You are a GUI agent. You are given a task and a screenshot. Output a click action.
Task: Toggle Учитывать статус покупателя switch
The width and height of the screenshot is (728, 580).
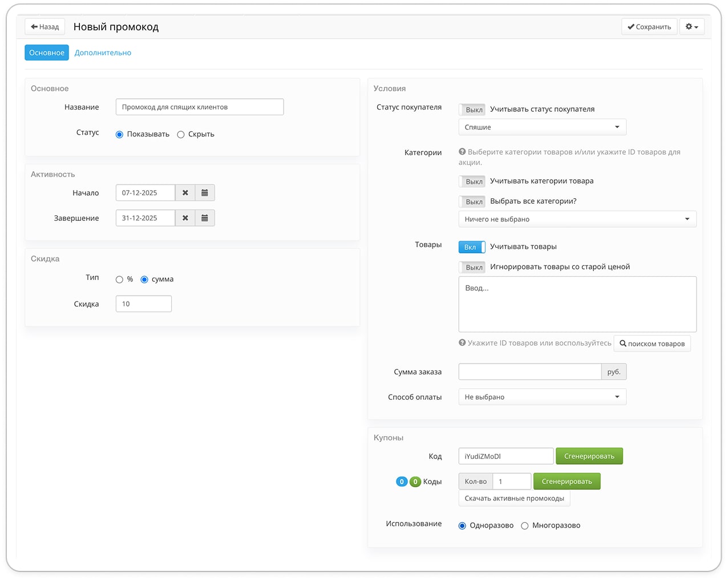[472, 110]
